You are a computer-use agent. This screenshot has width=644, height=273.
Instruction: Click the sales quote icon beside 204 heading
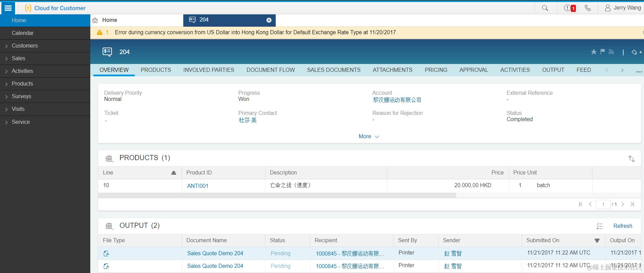[107, 52]
